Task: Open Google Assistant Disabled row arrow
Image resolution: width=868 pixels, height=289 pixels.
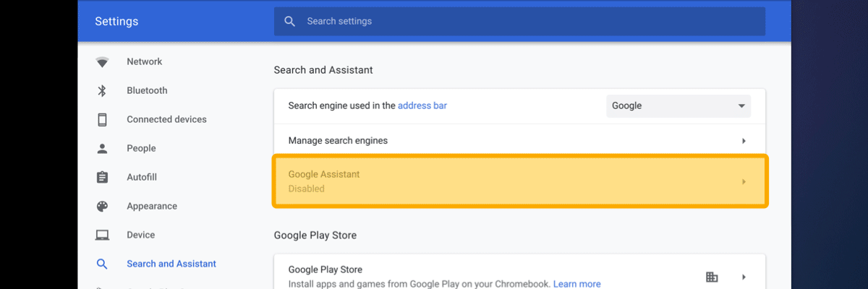Action: coord(744,181)
